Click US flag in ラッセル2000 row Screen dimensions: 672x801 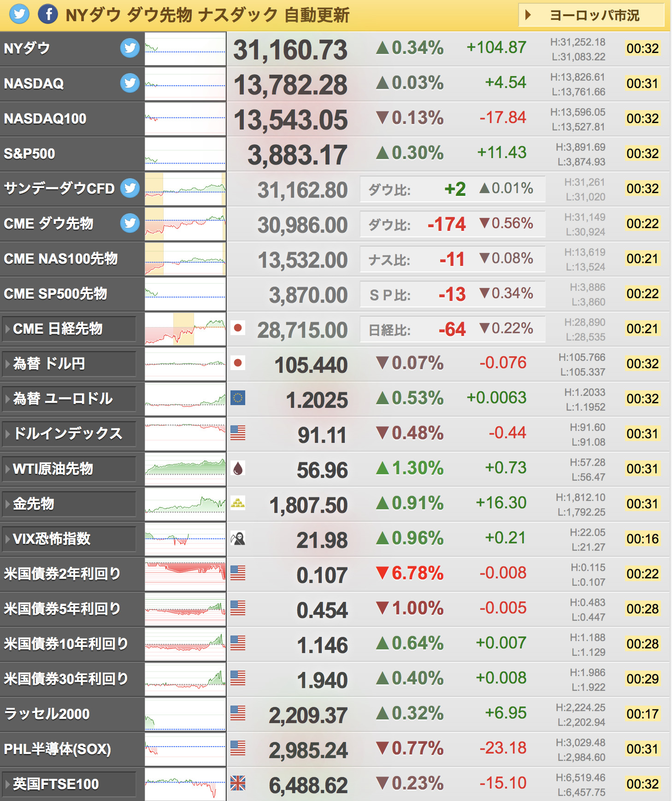click(238, 713)
